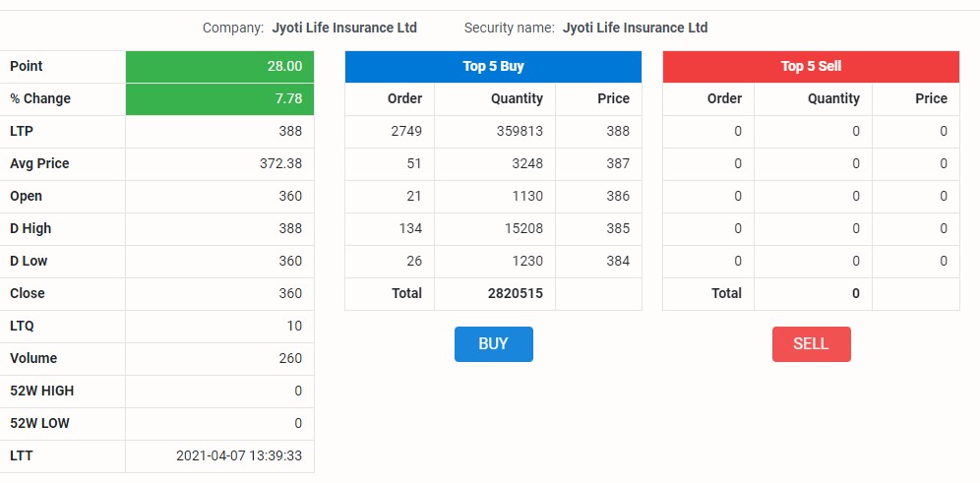Click the green % Change value 7.78
The image size is (980, 483).
click(219, 98)
